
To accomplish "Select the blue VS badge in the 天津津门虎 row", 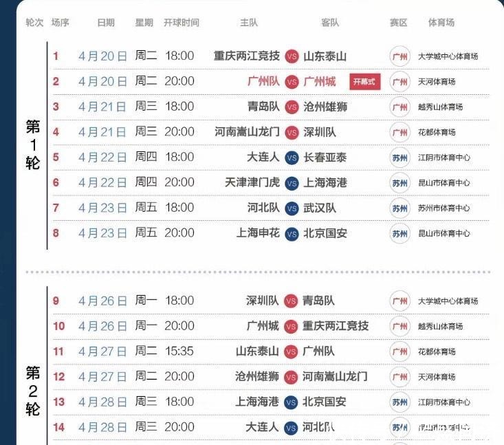I will (292, 183).
